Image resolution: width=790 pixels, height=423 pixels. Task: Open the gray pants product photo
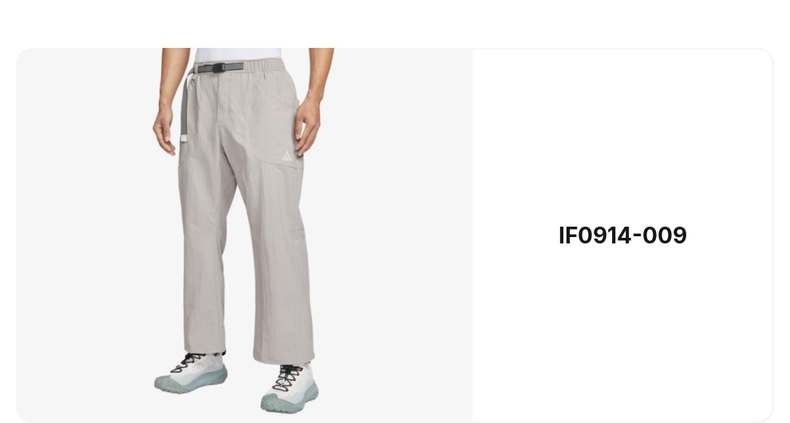[244, 235]
